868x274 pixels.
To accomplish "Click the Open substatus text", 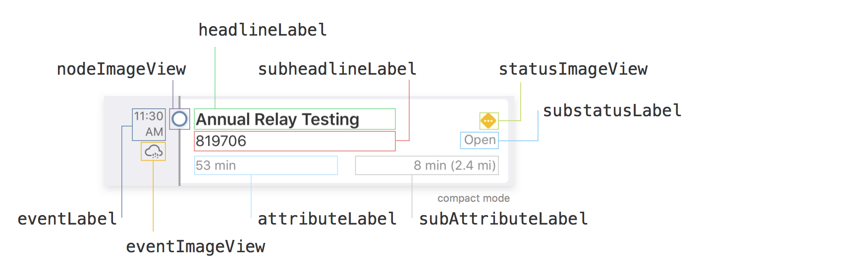I will click(480, 140).
